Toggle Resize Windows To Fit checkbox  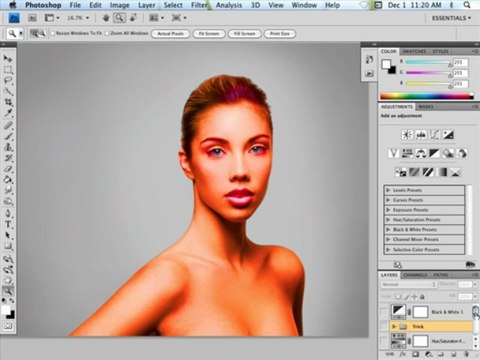coord(52,33)
